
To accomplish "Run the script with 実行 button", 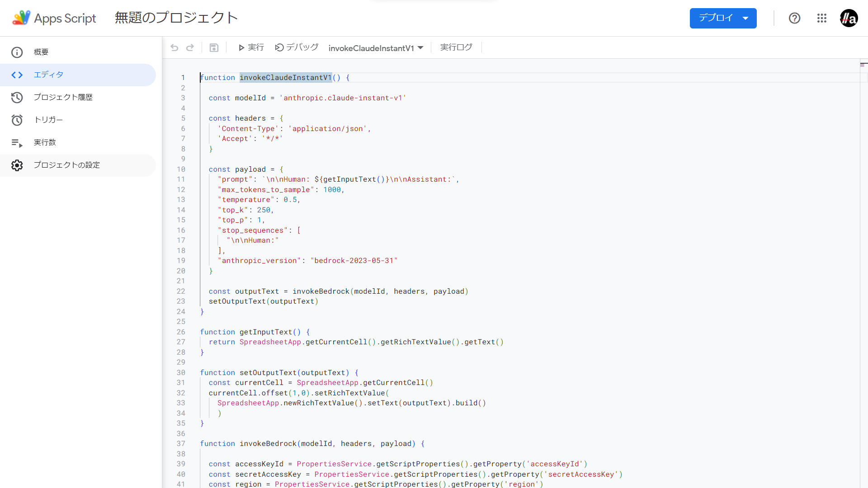I will tap(251, 47).
